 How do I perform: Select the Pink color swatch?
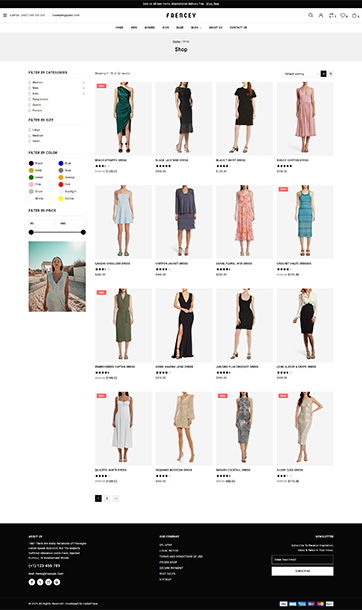(31, 184)
